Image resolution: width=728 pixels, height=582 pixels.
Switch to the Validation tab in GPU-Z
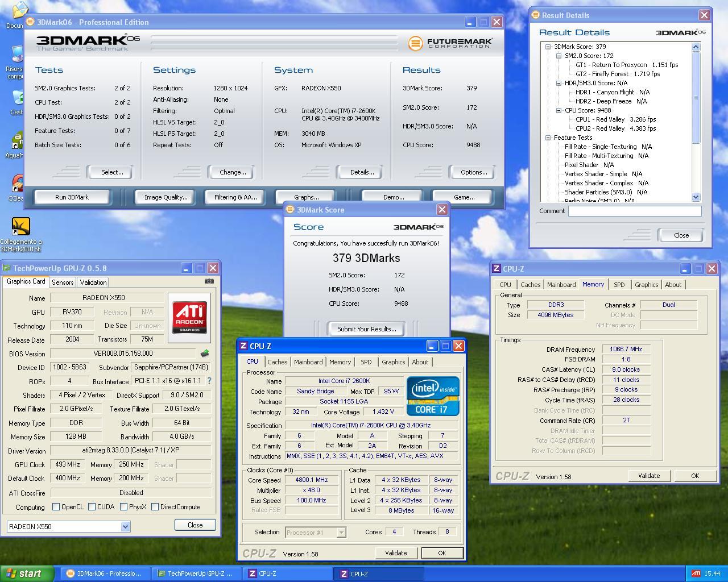click(93, 282)
